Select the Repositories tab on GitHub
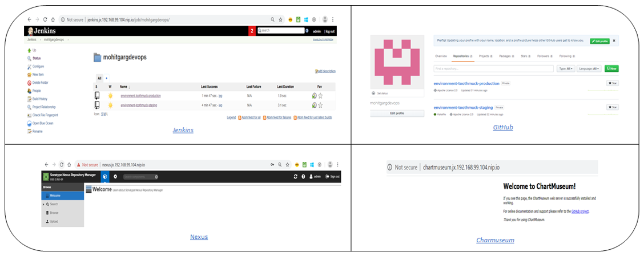Screen dimensions: 644x256 click(x=463, y=56)
